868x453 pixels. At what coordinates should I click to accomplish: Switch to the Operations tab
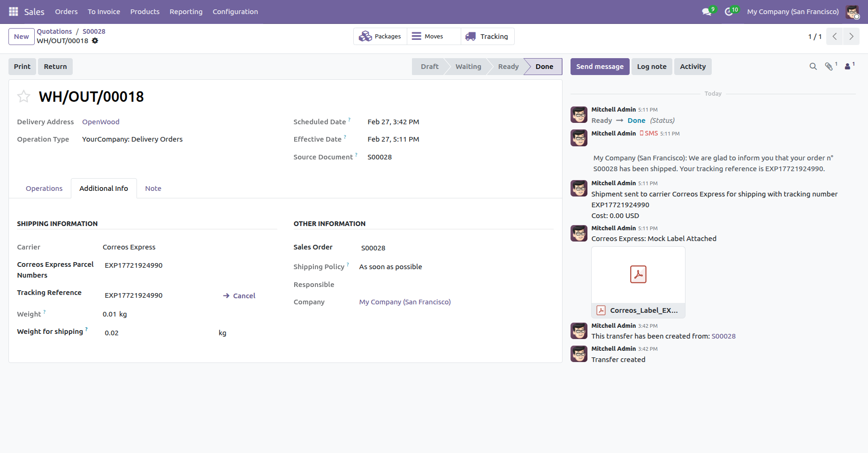click(44, 189)
